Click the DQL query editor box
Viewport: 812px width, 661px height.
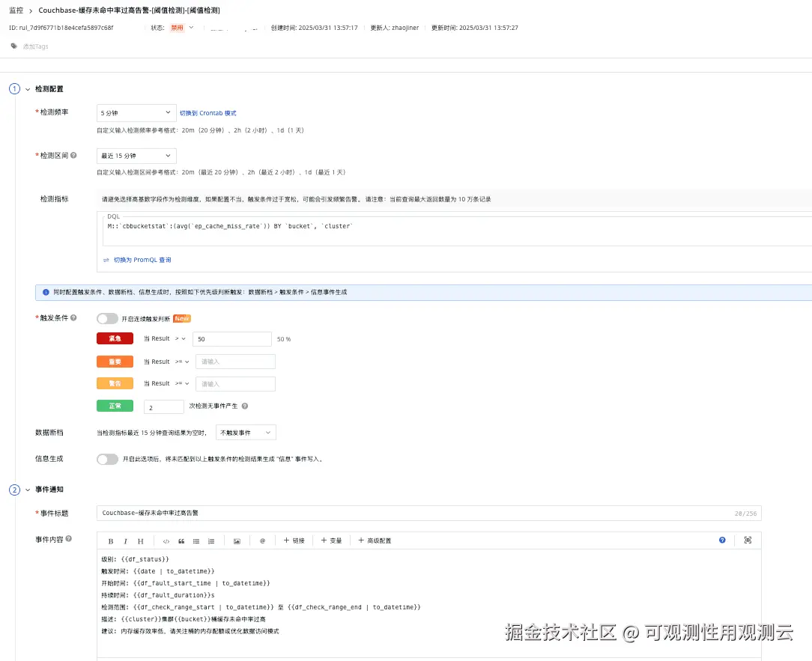click(458, 231)
